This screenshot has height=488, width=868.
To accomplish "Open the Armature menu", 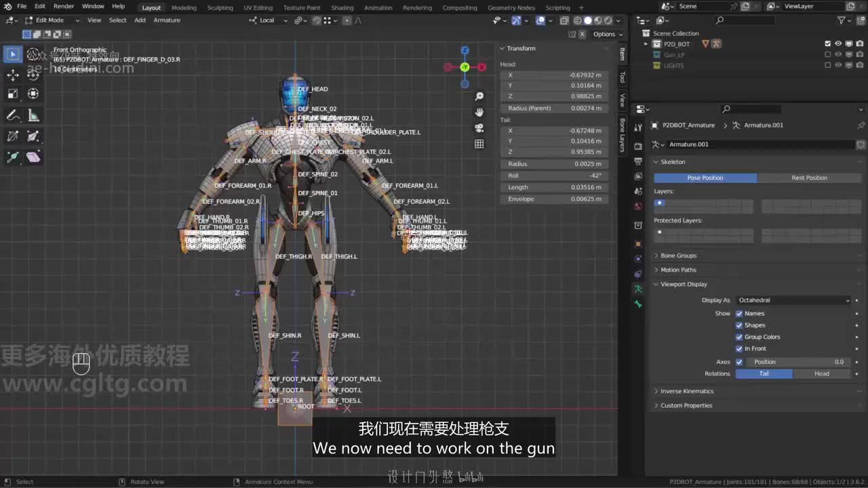I will pyautogui.click(x=167, y=20).
